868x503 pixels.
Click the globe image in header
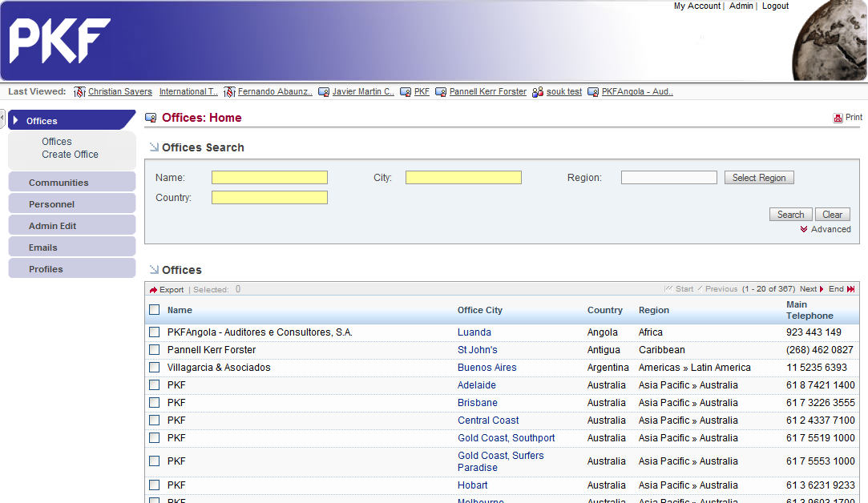[830, 40]
